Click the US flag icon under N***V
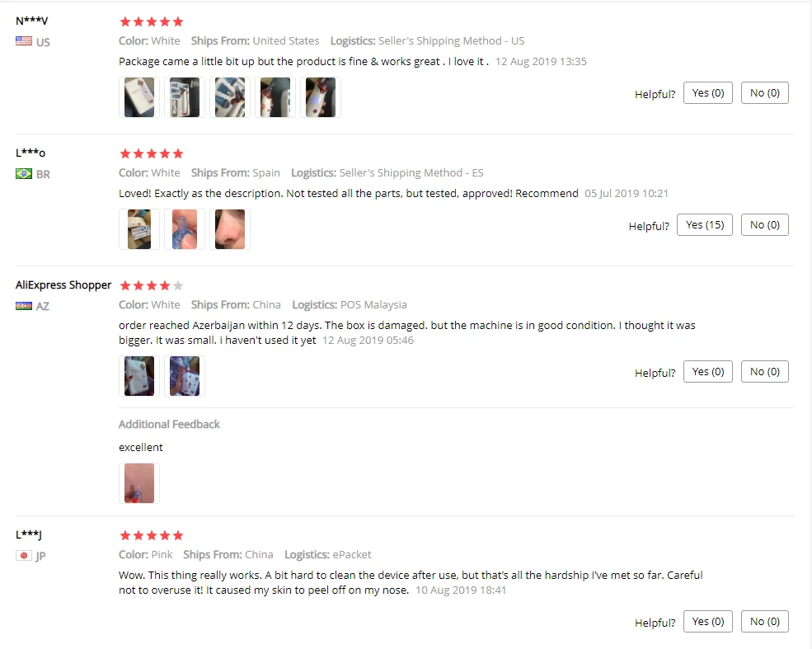The image size is (812, 649). click(24, 41)
